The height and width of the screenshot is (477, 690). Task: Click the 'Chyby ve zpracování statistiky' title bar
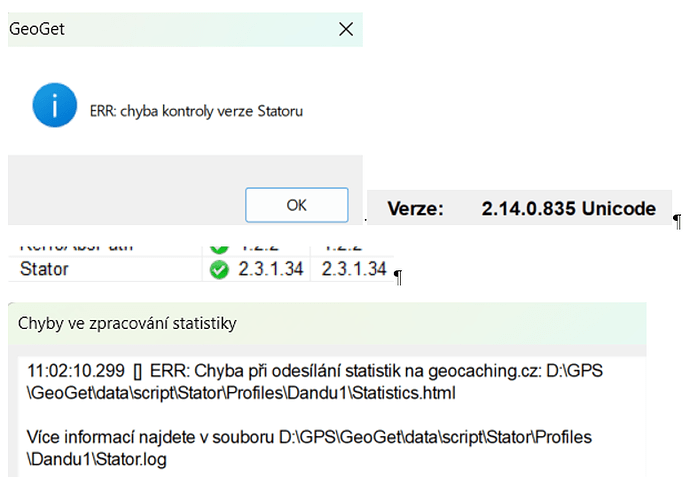pos(327,324)
